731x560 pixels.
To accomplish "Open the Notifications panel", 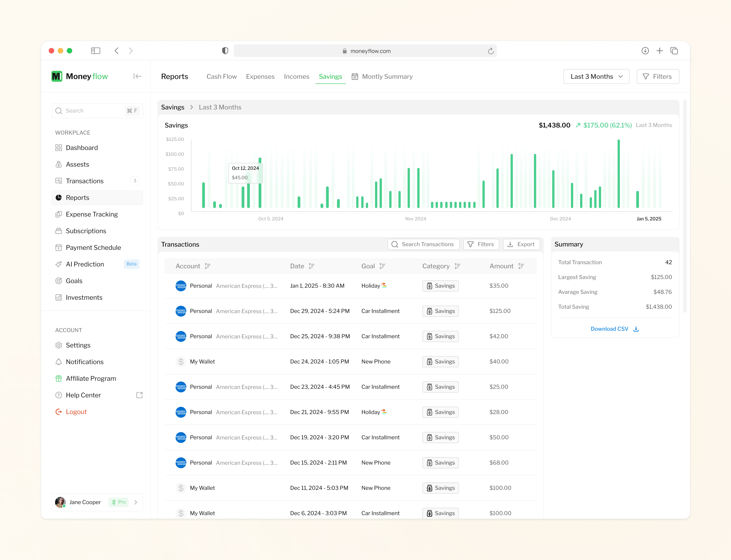I will (85, 362).
